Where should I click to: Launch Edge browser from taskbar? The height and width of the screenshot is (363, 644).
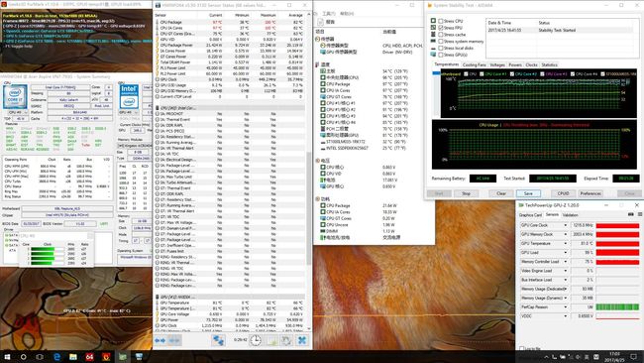pyautogui.click(x=56, y=357)
